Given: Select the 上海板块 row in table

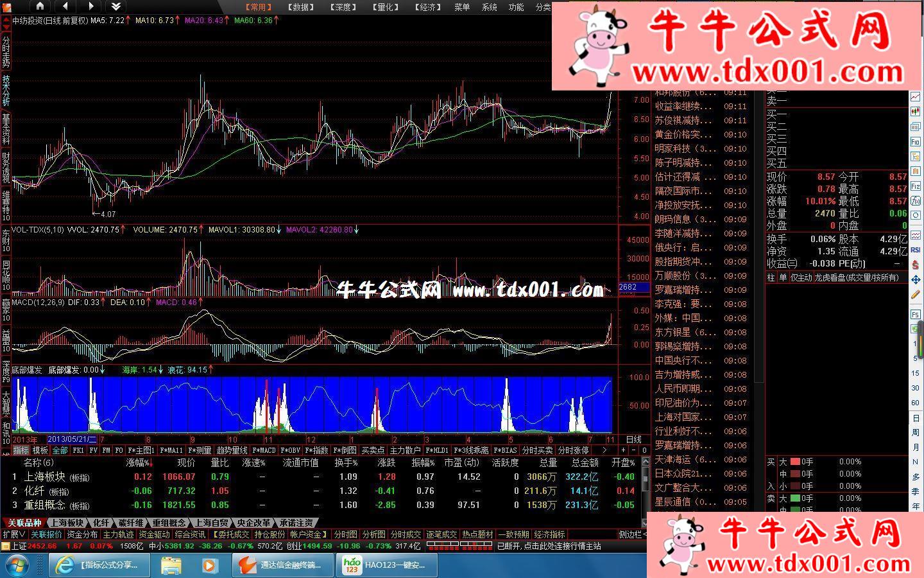Looking at the screenshot, I should 45,477.
